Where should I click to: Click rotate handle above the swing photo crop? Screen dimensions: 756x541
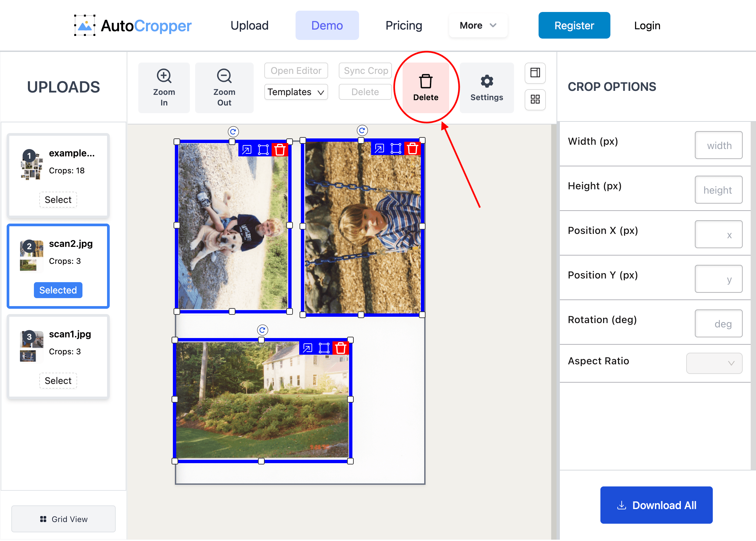pos(362,130)
